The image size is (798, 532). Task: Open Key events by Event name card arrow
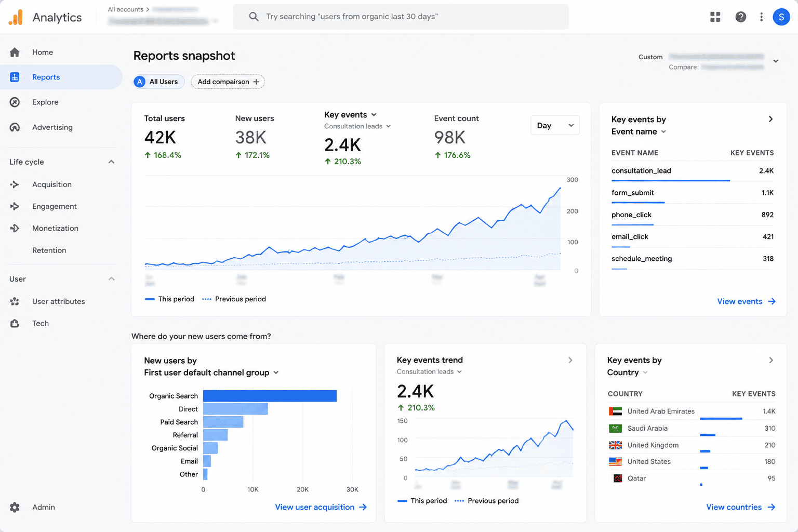770,119
